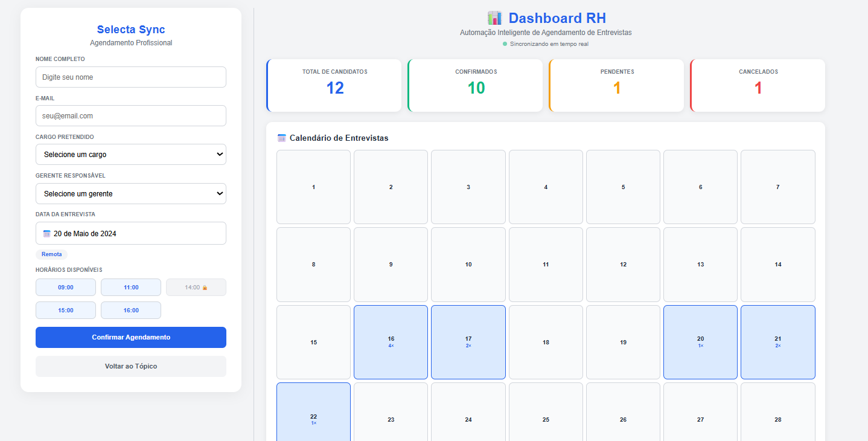Select day 12 in the calendar
The width and height of the screenshot is (868, 441).
point(623,265)
